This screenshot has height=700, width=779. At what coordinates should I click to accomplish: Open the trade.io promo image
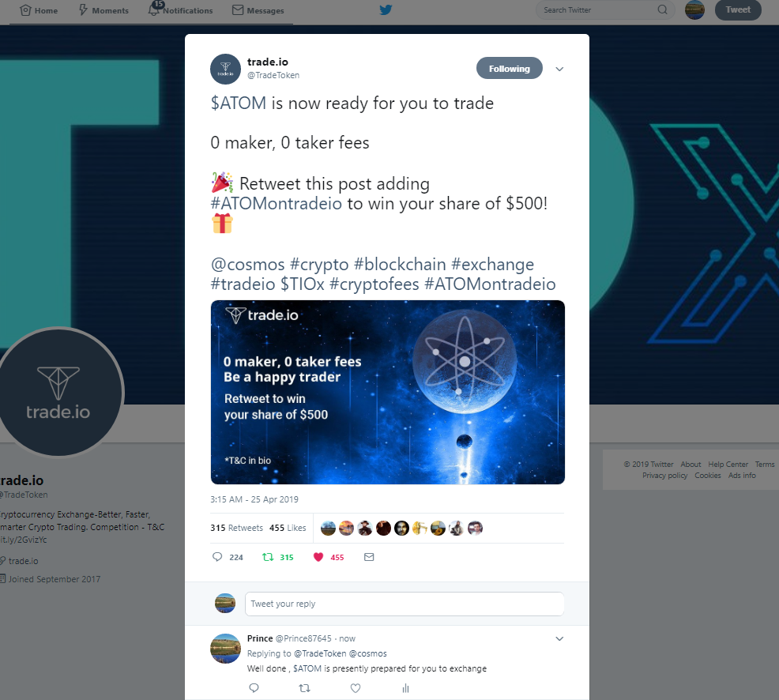pyautogui.click(x=387, y=392)
